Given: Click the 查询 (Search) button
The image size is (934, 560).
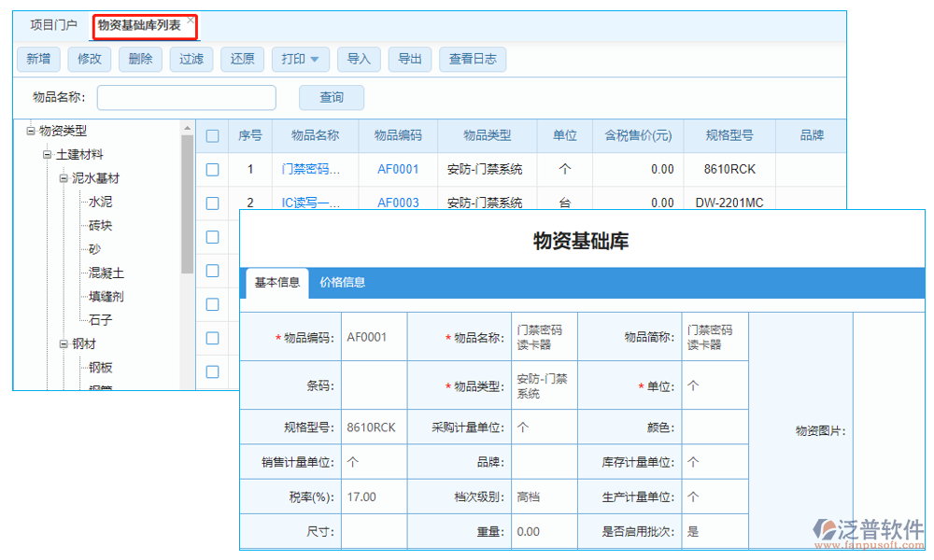Looking at the screenshot, I should pos(332,97).
